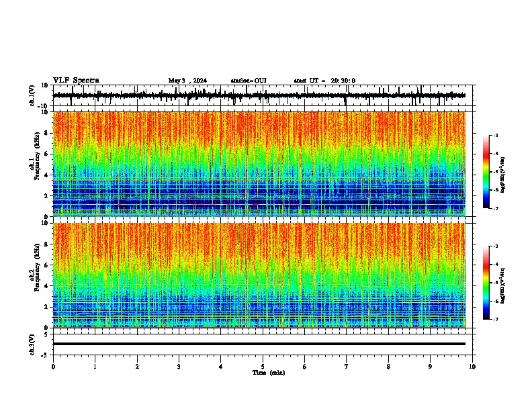Click time axis tick label 1

pyautogui.click(x=95, y=367)
